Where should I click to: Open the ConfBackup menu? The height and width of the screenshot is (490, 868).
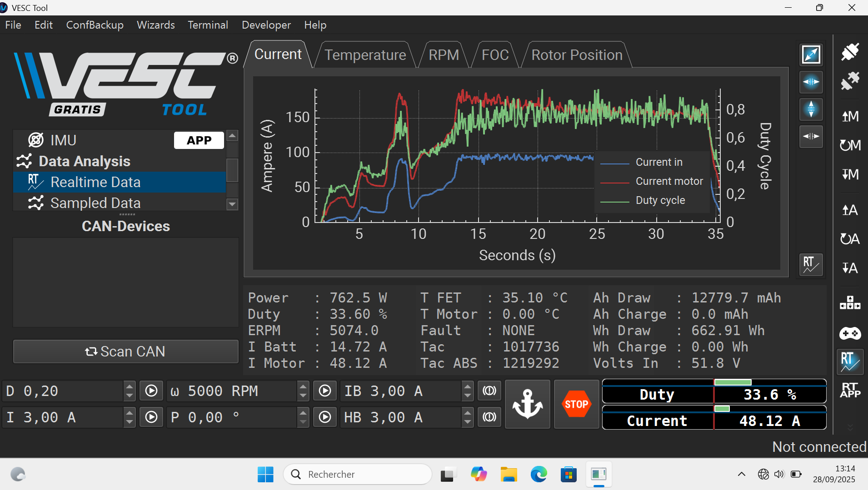coord(95,25)
